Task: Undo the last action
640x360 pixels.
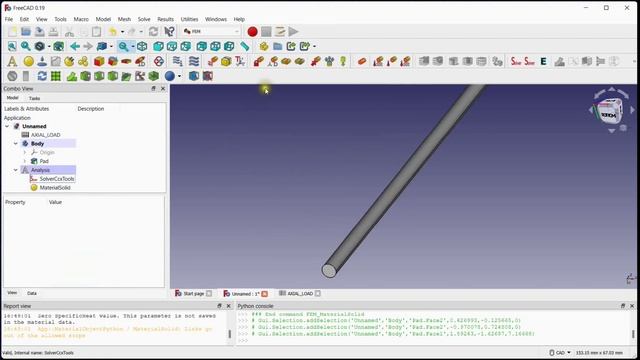Action: (113, 31)
